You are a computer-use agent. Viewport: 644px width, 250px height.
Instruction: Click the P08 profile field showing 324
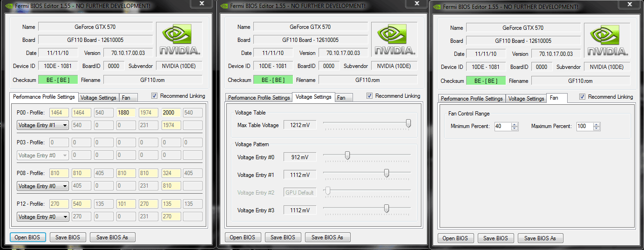click(171, 173)
